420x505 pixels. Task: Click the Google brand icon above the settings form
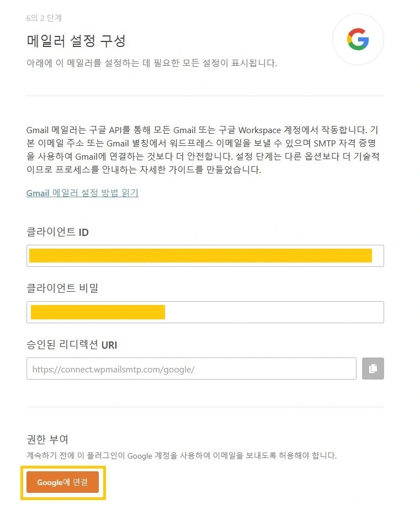[x=358, y=39]
